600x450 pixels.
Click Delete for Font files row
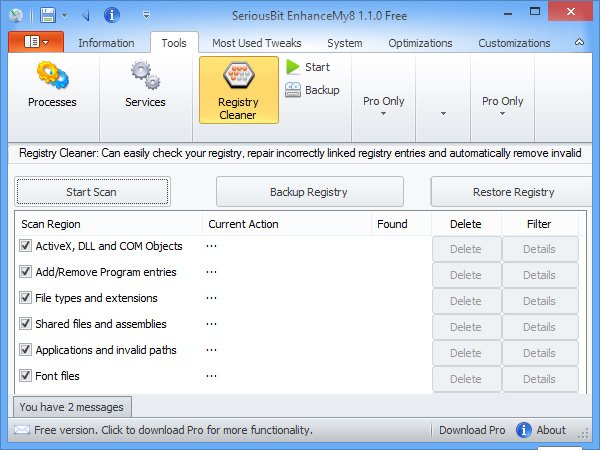click(x=466, y=379)
